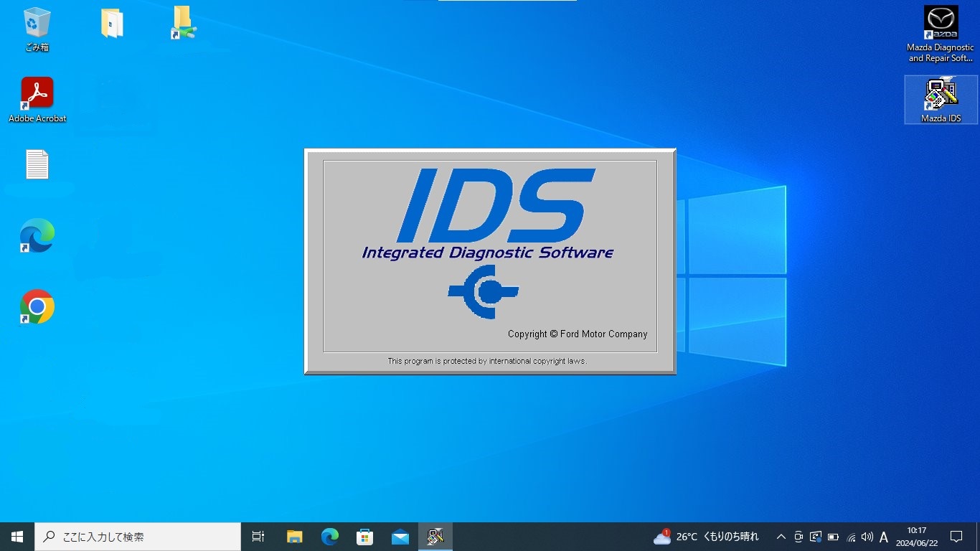Click the Meet Now camera tray icon

pos(798,537)
